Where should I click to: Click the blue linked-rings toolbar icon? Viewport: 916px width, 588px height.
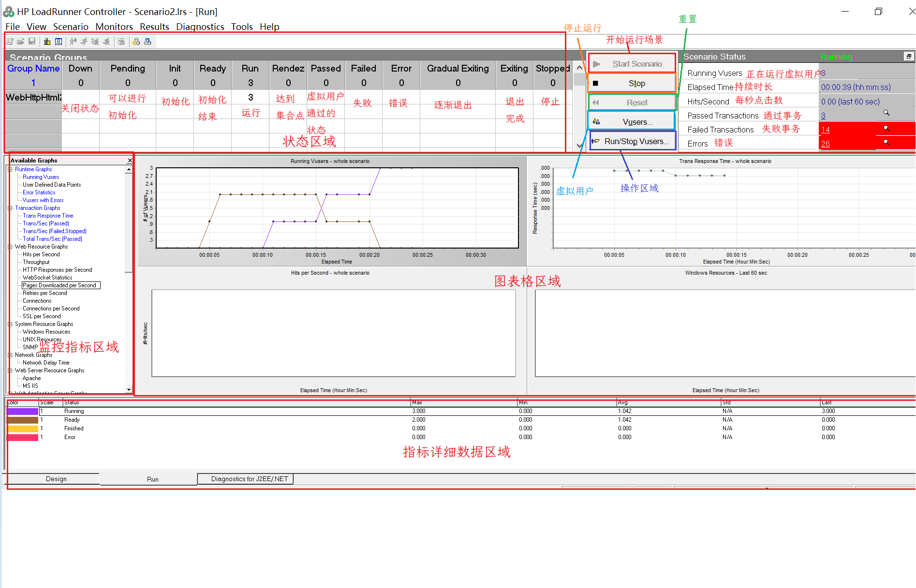click(148, 42)
